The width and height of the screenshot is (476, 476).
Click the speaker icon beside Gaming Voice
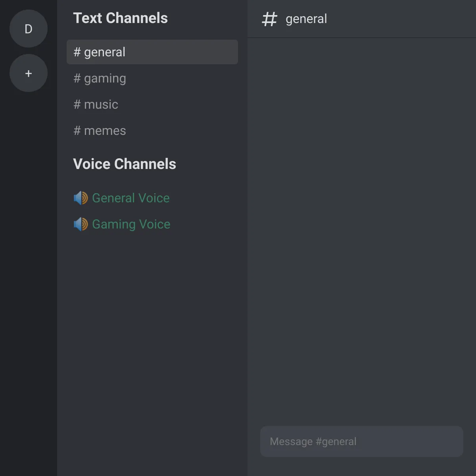81,224
